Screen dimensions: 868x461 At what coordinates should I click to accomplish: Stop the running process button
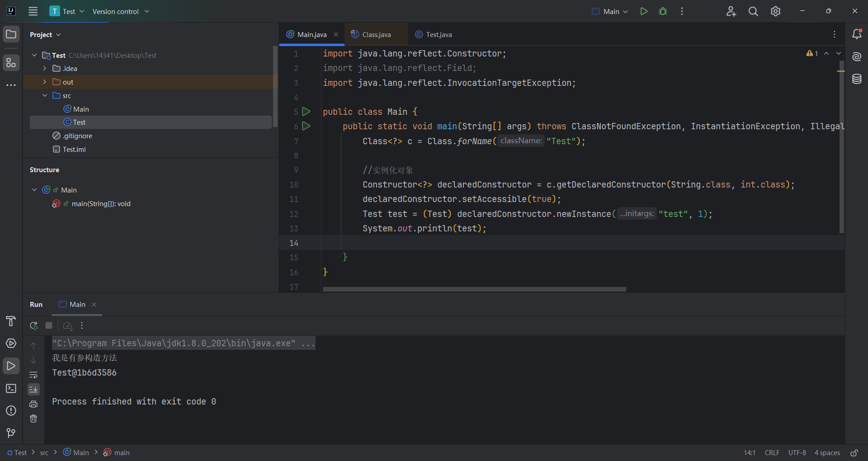click(49, 325)
